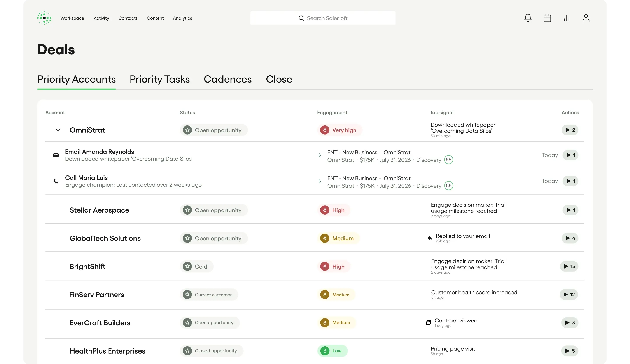Click 'Customer health score increased' signal
The width and height of the screenshot is (630, 364).
(474, 292)
